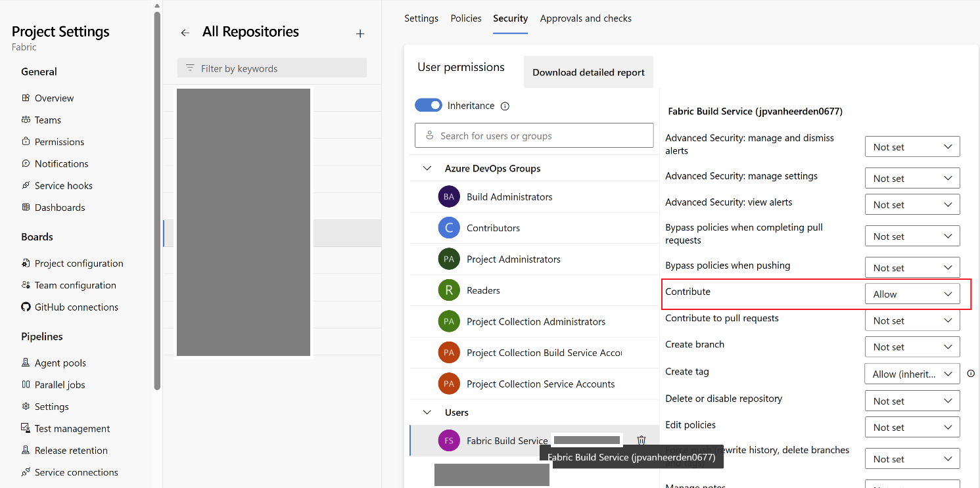Select the Build Administrators group row
The height and width of the screenshot is (488, 980).
coord(534,196)
